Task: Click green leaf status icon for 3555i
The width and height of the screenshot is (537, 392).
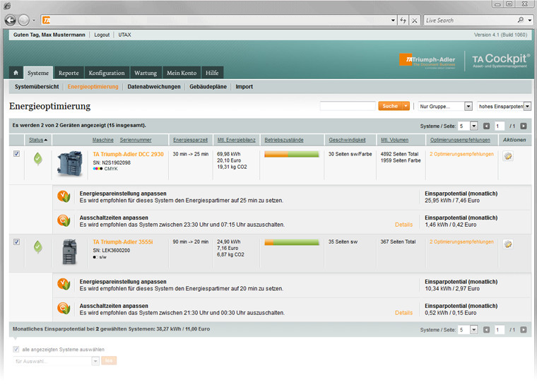Action: (x=38, y=247)
